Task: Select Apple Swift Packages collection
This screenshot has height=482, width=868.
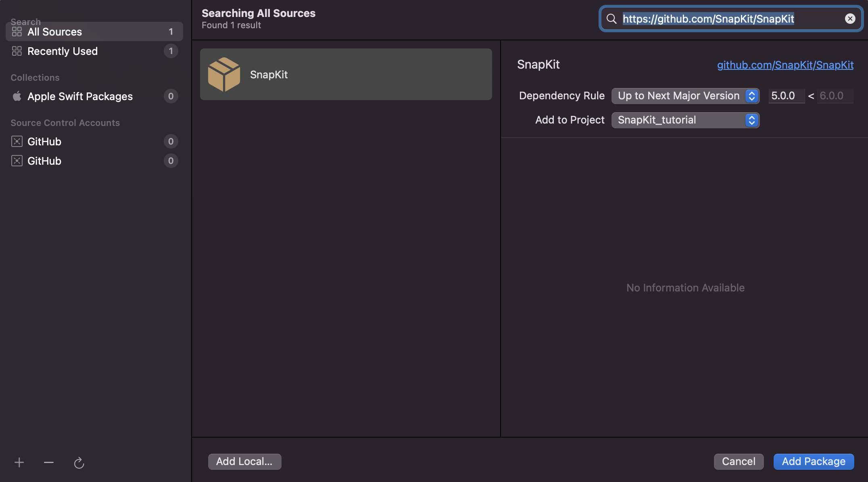Action: point(80,96)
